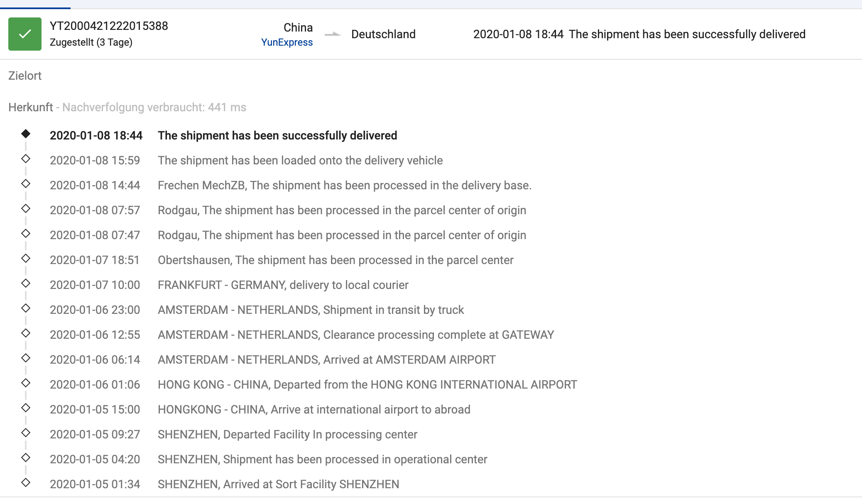Click the China origin country label

tap(298, 27)
